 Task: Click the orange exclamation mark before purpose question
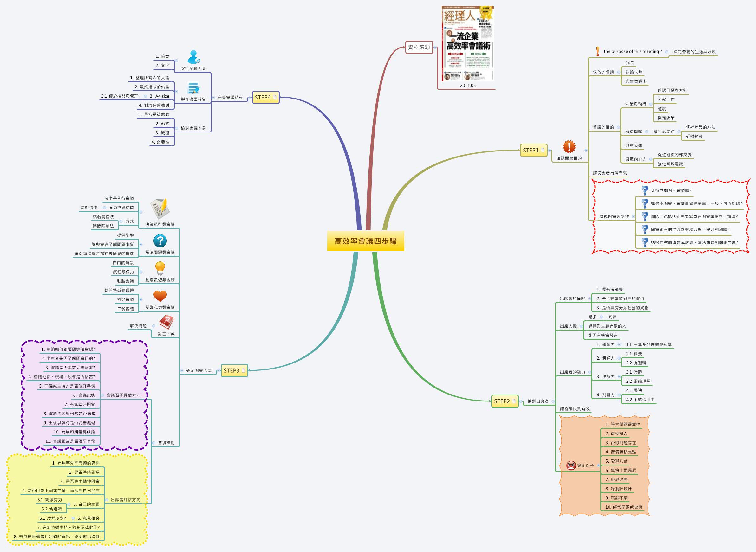[598, 51]
